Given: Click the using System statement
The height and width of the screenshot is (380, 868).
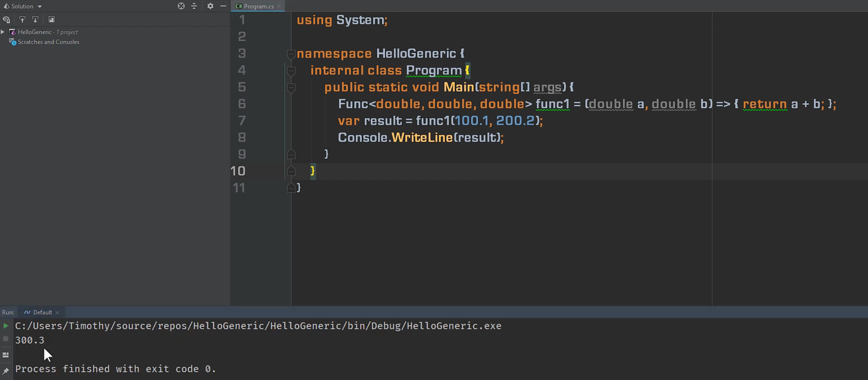Looking at the screenshot, I should point(342,20).
